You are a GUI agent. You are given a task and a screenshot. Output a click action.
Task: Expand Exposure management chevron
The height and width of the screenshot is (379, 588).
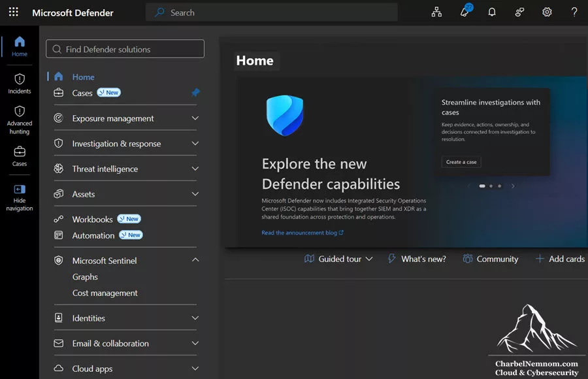[195, 118]
